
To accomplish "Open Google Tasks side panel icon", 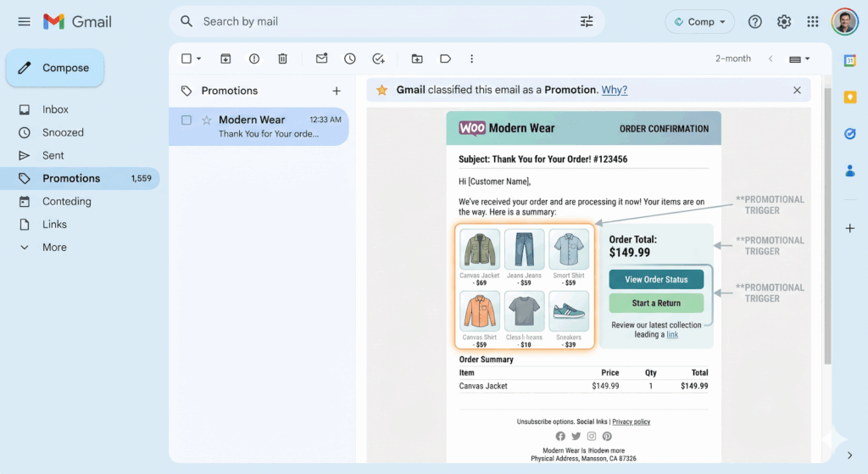I will (x=849, y=133).
